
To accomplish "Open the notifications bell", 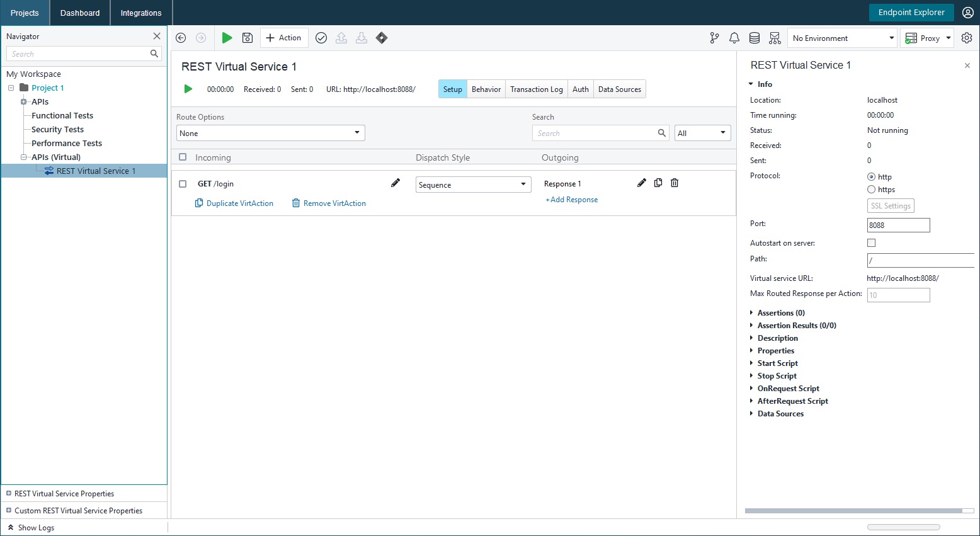I will pyautogui.click(x=734, y=38).
